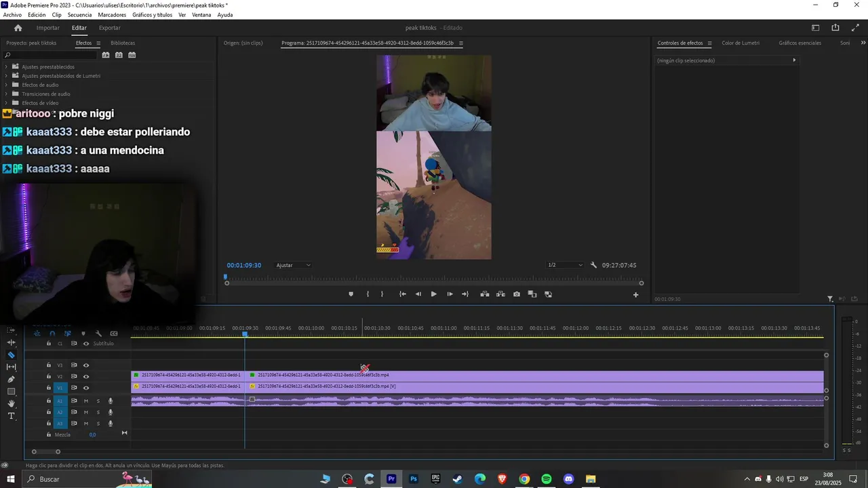Go to In point button

point(402,294)
